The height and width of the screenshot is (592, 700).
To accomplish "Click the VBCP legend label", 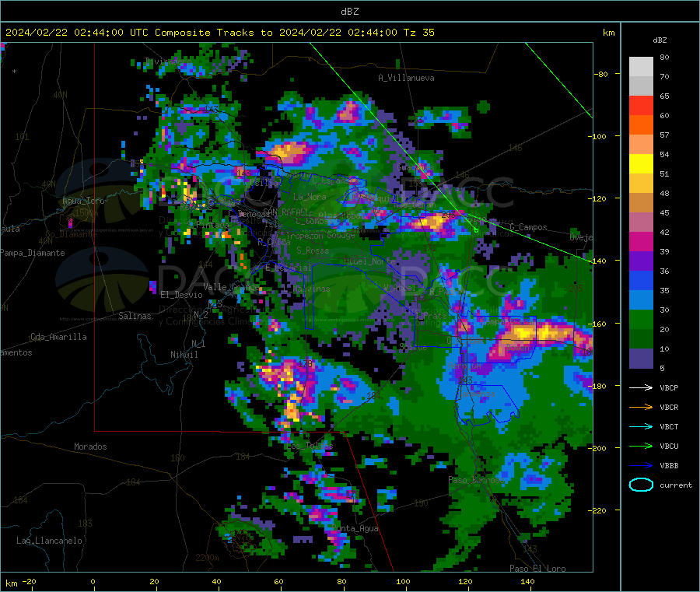I will click(x=669, y=387).
